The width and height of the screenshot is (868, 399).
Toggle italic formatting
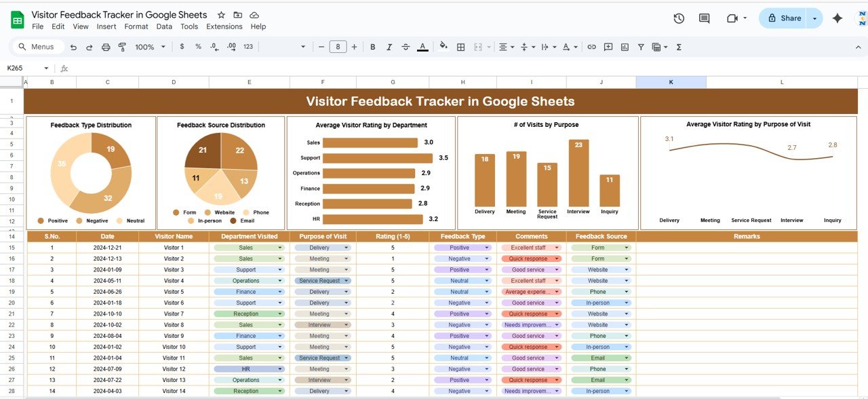coord(389,47)
